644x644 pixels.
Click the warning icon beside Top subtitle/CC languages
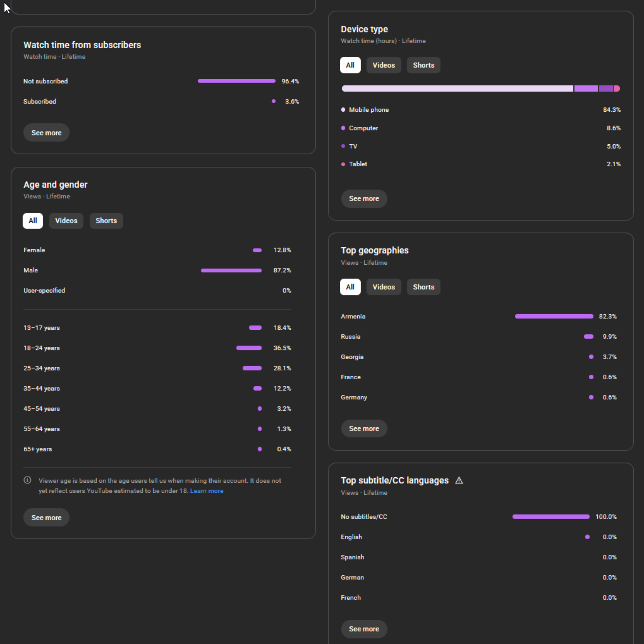[459, 481]
